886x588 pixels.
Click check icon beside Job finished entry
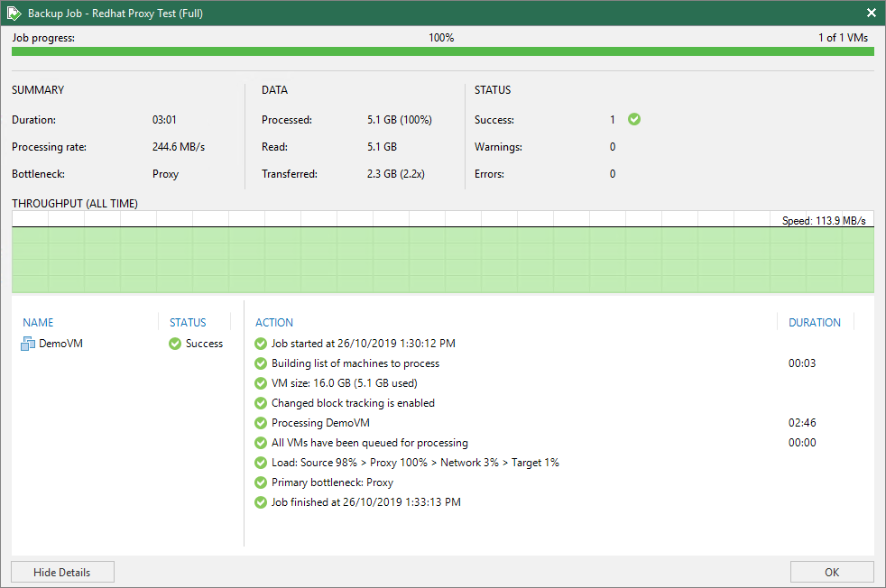pyautogui.click(x=261, y=502)
